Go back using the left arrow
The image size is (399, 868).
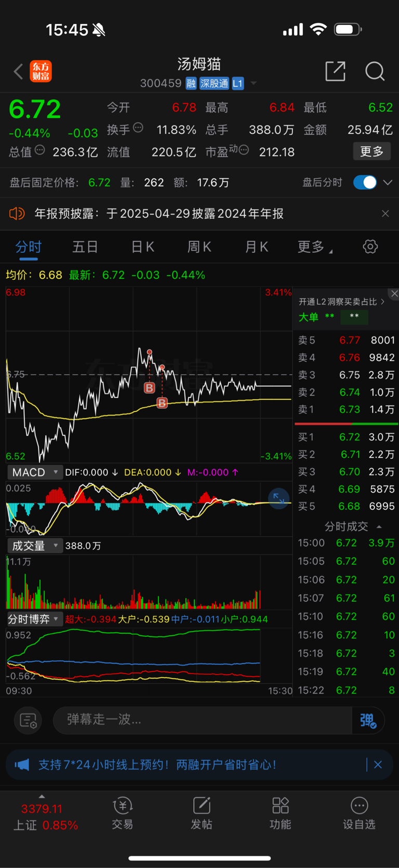click(x=19, y=71)
